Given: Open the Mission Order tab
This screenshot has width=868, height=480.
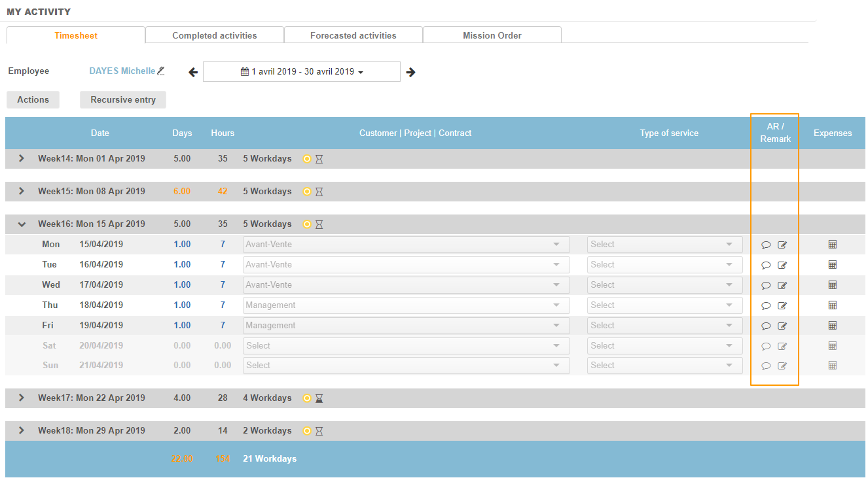Looking at the screenshot, I should tap(492, 35).
